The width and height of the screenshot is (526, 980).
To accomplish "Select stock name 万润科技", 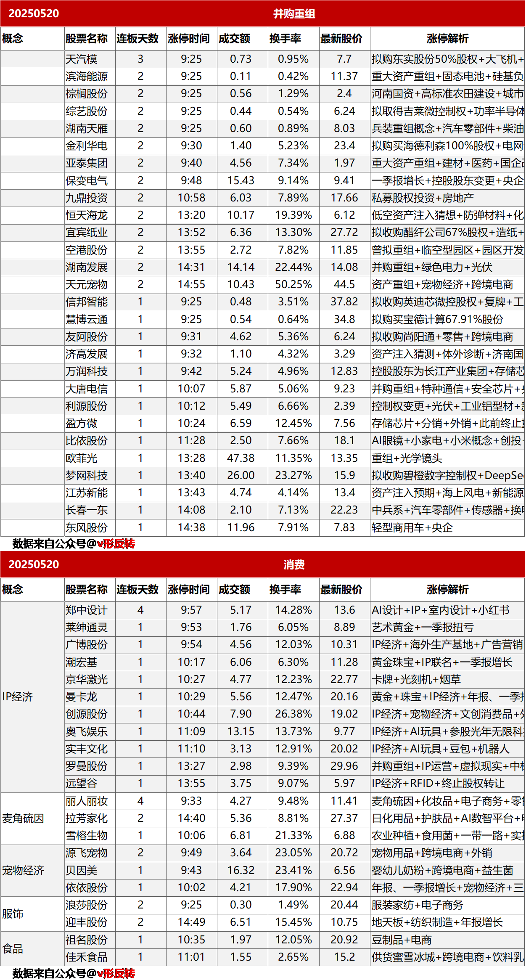I will (87, 371).
